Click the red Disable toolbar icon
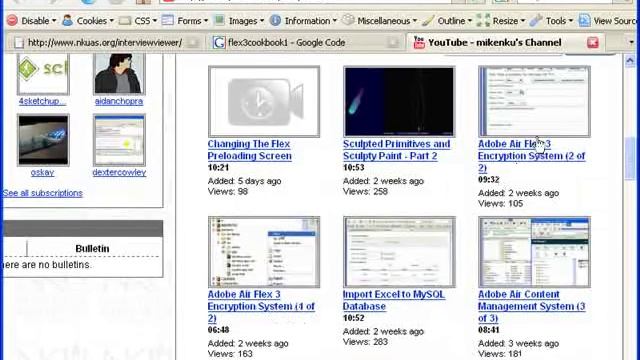The height and width of the screenshot is (360, 640). [12, 20]
